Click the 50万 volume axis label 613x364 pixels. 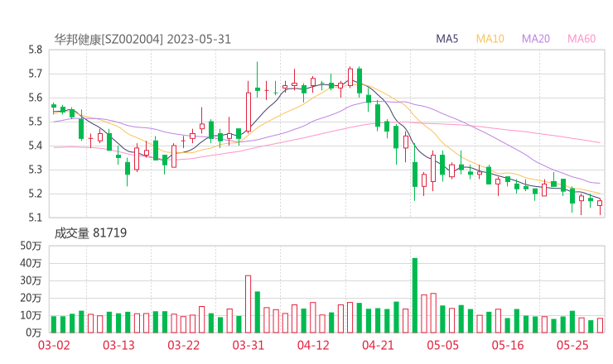pos(31,246)
